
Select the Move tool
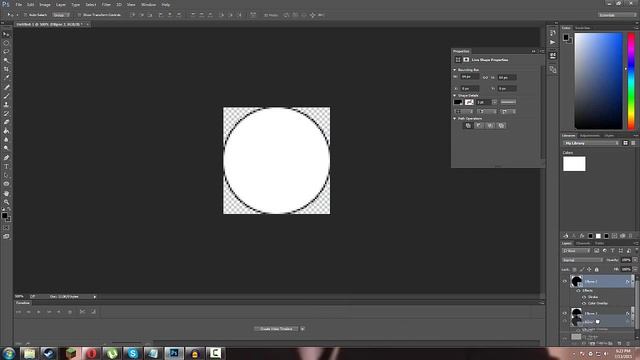tap(6, 34)
